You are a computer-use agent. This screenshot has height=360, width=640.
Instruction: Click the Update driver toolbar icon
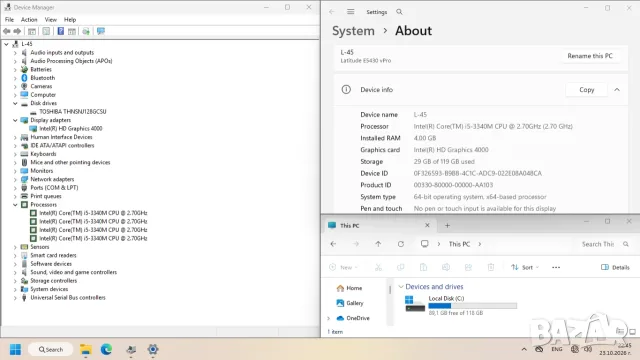click(86, 31)
